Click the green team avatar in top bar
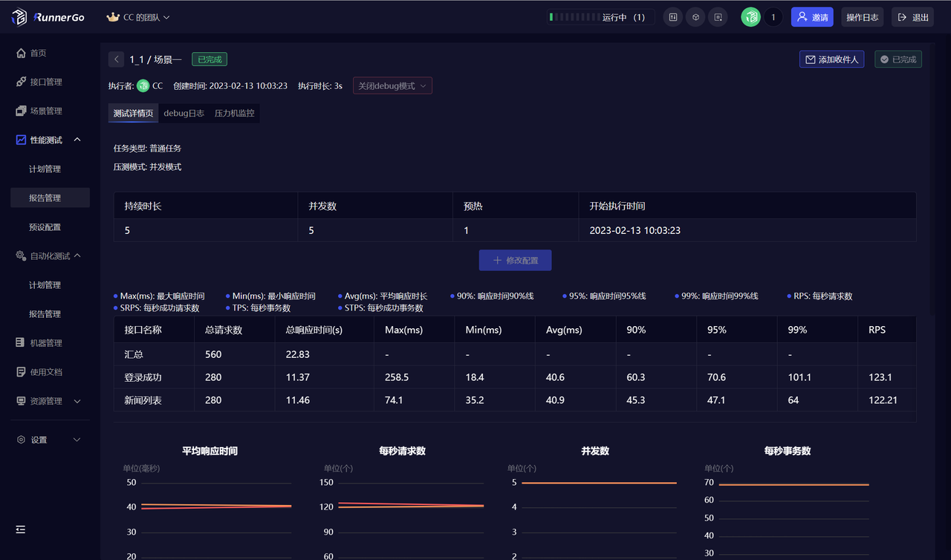The height and width of the screenshot is (560, 951). (751, 17)
